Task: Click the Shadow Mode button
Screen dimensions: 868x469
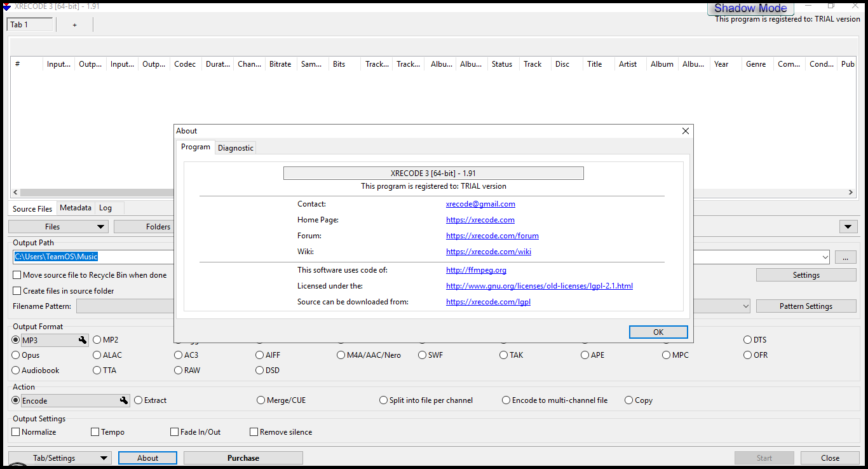Action: [x=750, y=8]
